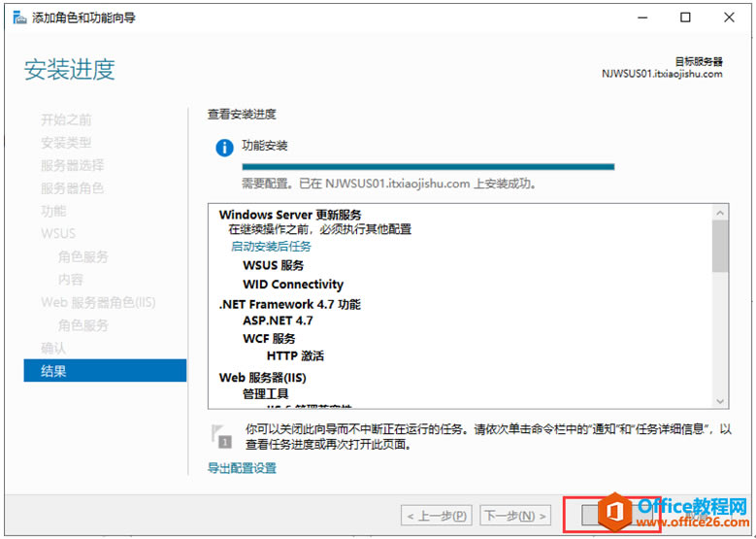Go back with the 上一步(P) button
Viewport: 756px width, 539px height.
[437, 516]
